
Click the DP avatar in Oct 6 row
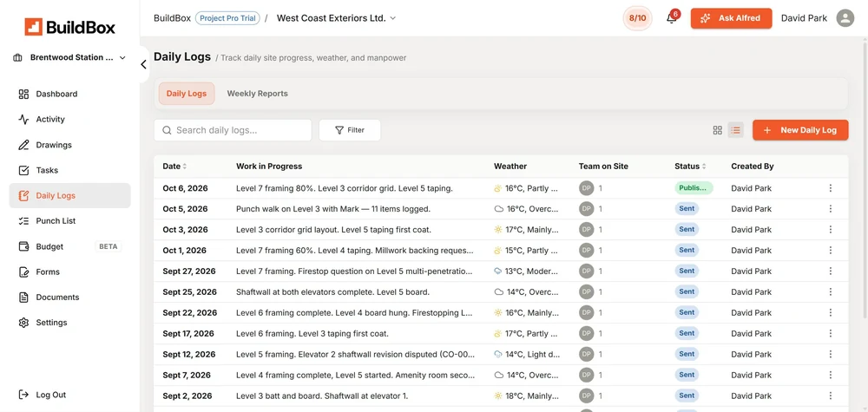[x=586, y=188]
